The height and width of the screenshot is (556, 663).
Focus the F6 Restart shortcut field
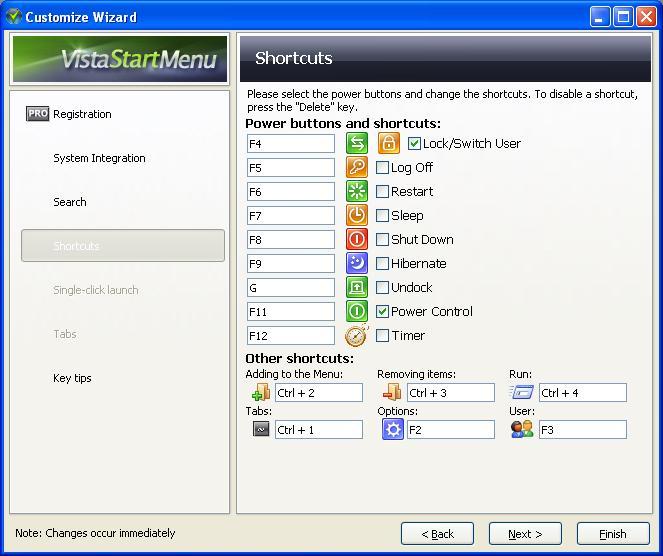point(291,192)
